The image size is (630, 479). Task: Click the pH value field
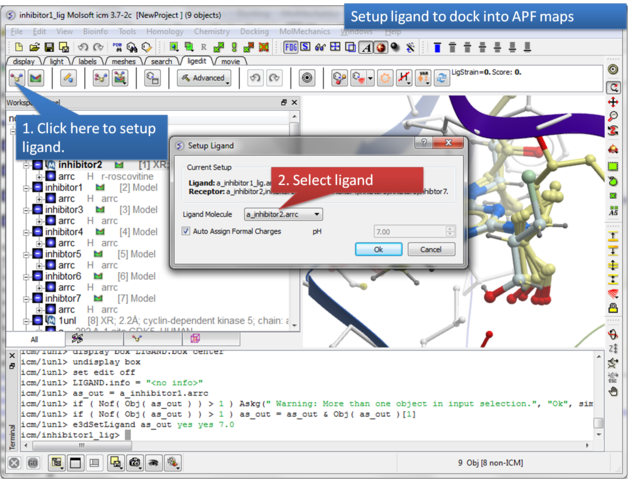(x=410, y=231)
